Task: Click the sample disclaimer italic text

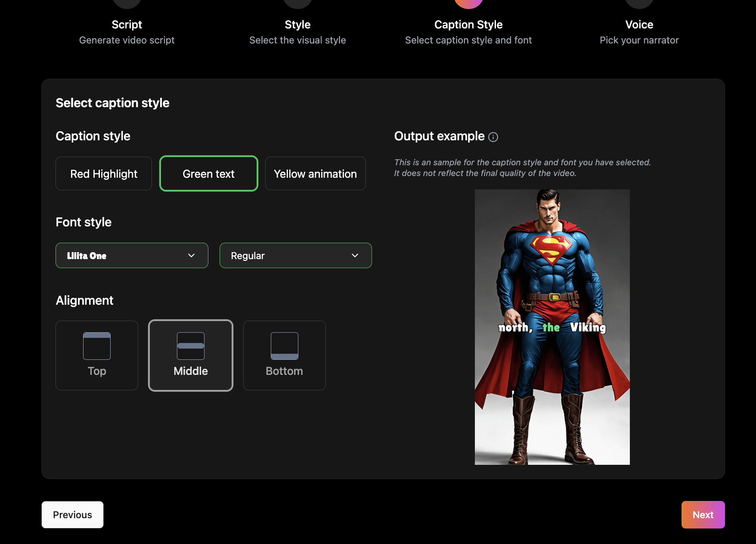Action: coord(522,168)
